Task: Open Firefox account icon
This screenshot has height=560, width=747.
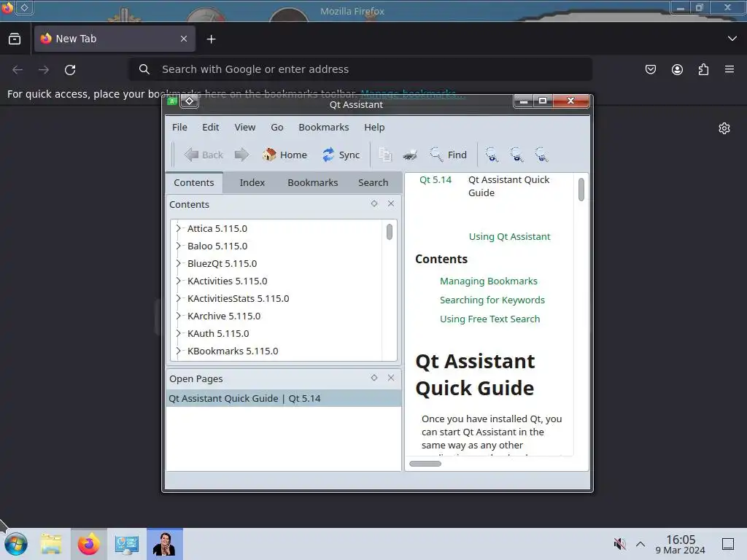Action: (x=677, y=69)
